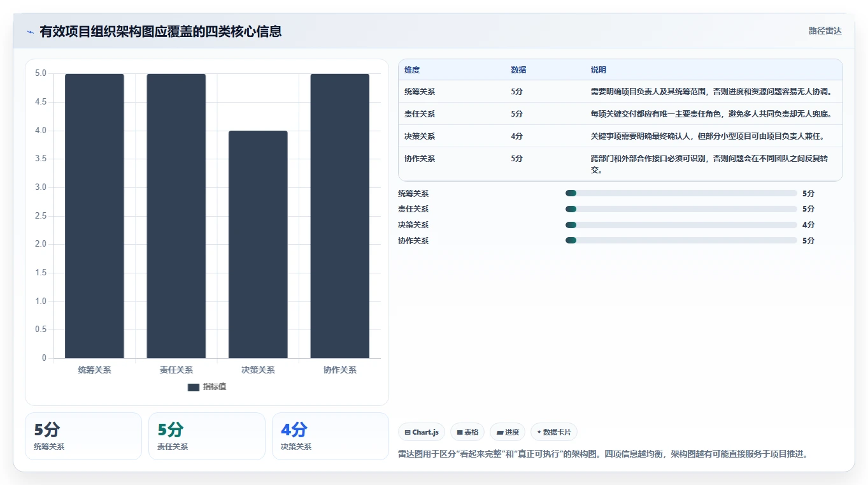
Task: Click the 数据 column header
Action: [518, 70]
